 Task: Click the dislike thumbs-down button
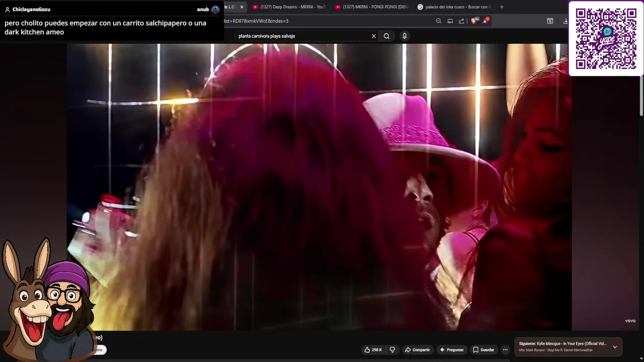392,350
